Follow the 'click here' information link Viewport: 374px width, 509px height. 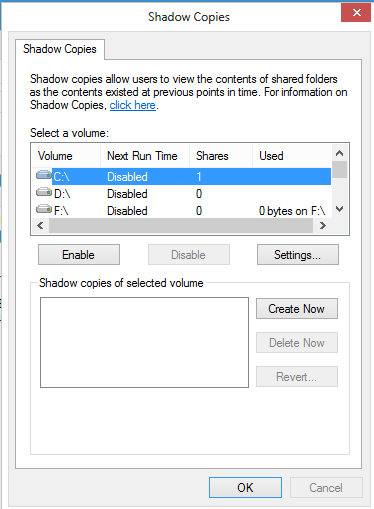[x=133, y=105]
